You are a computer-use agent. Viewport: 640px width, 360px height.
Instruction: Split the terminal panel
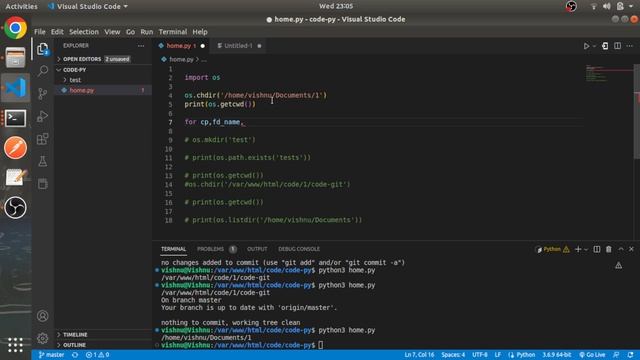[x=597, y=249]
